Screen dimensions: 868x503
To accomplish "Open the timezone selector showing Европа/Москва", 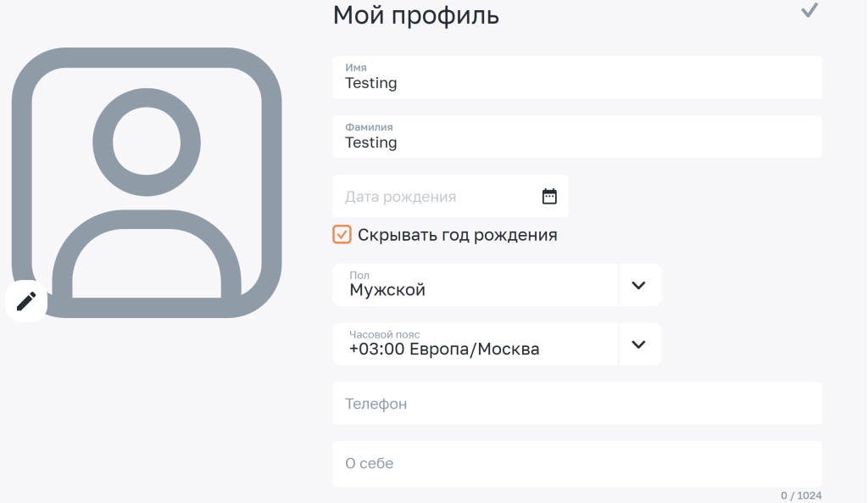I will 475,344.
